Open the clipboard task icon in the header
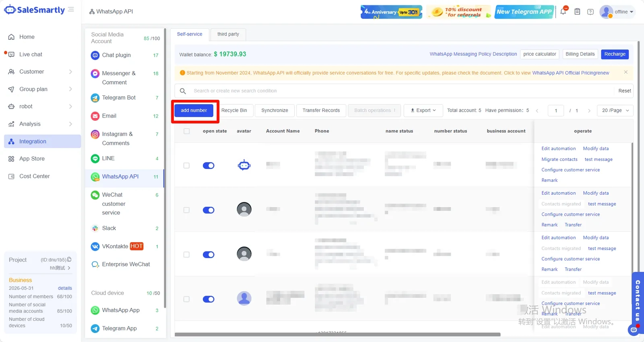The height and width of the screenshot is (342, 644). tap(577, 12)
